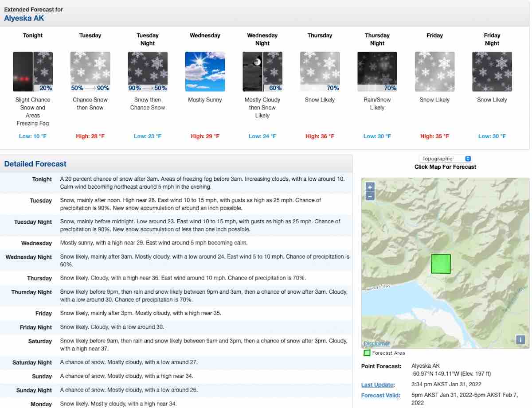Screen dimensions: 532x408
Task: Click the Detailed Forecast heading
Action: pos(35,164)
